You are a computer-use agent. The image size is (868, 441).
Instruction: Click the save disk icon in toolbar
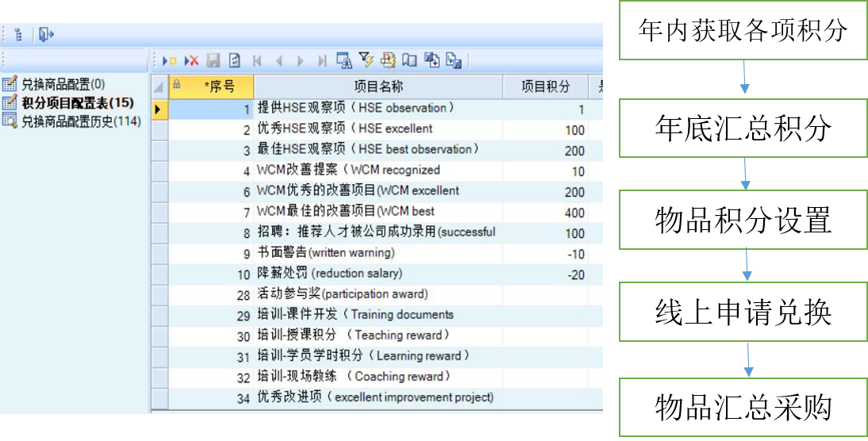[x=213, y=60]
